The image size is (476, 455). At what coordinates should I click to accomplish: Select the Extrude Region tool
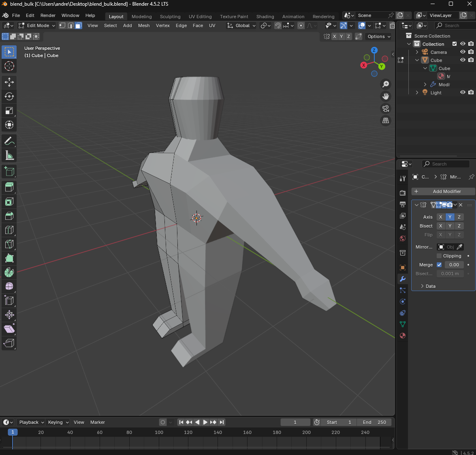(x=9, y=187)
